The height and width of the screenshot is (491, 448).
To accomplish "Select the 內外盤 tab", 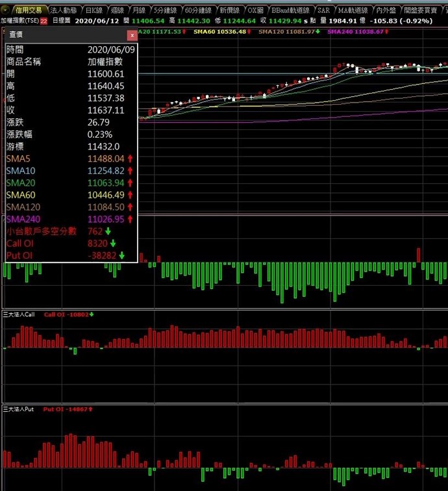I will pos(386,10).
